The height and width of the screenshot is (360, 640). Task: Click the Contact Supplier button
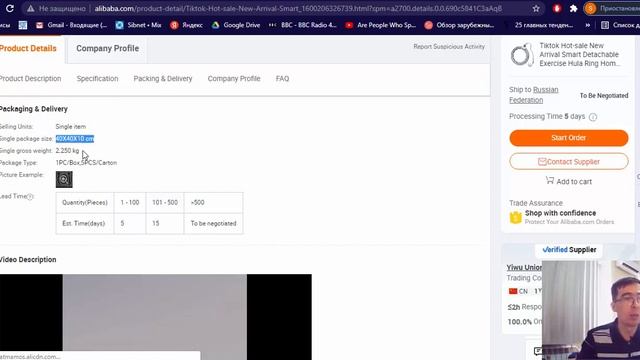[x=569, y=162]
